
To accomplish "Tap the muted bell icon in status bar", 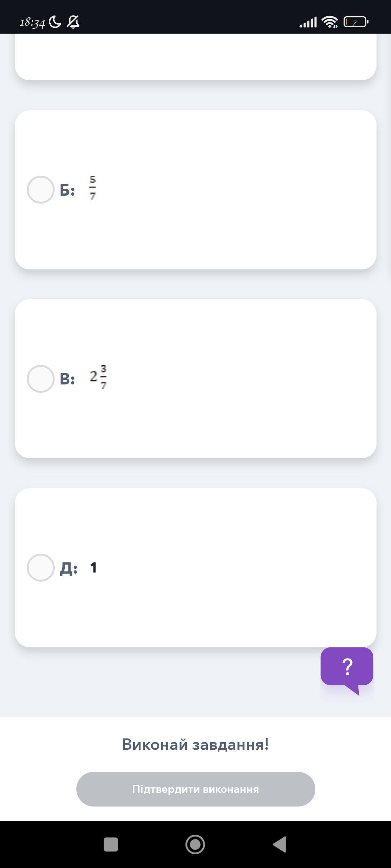I will (73, 22).
